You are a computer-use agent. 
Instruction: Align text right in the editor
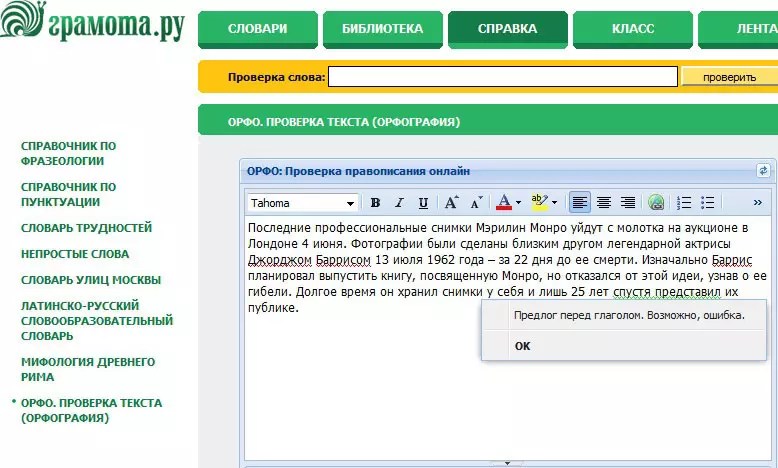coord(628,203)
